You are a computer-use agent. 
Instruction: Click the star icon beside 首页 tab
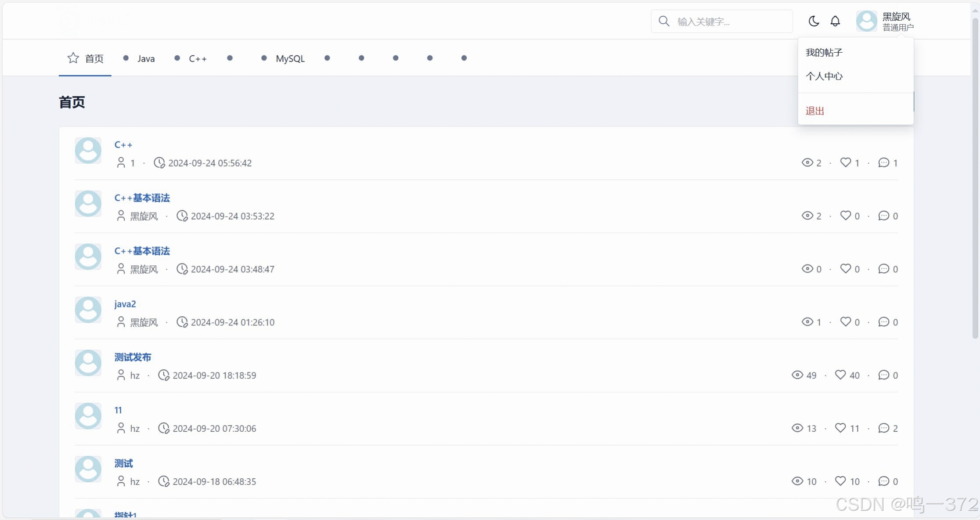coord(73,58)
